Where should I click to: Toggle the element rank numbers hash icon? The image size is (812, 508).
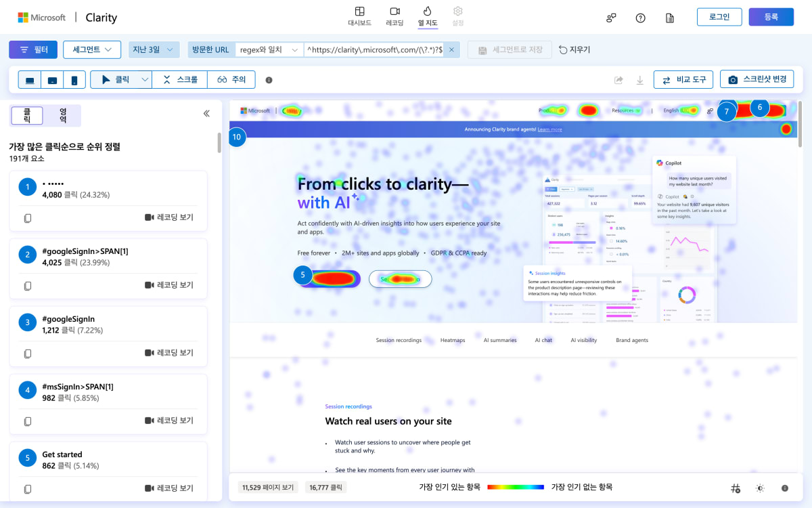pos(736,488)
